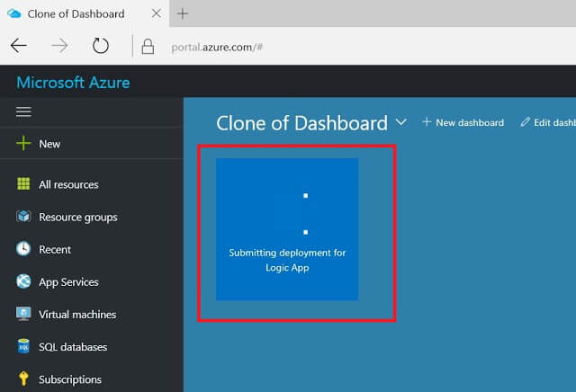The width and height of the screenshot is (576, 392).
Task: Click the Recent clock icon
Action: point(23,249)
